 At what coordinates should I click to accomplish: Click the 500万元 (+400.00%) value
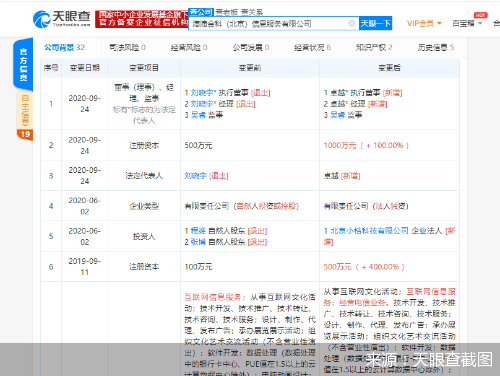[x=364, y=267]
